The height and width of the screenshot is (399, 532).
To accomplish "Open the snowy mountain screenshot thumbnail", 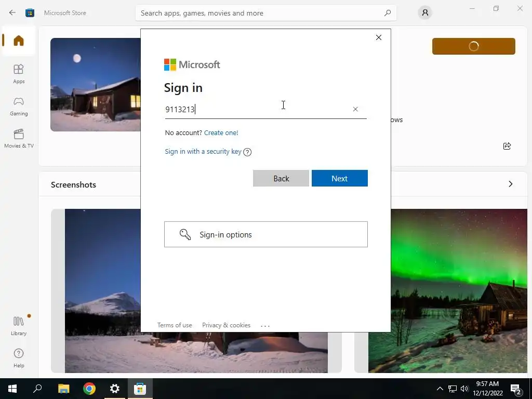I will tap(102, 291).
